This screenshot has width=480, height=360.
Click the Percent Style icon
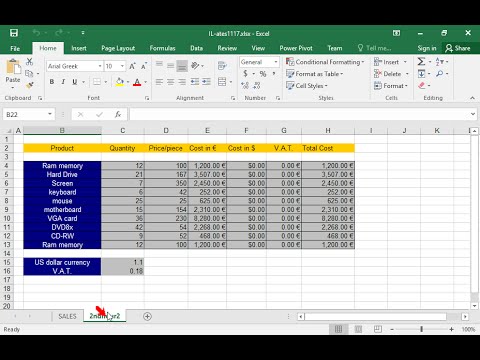[263, 74]
